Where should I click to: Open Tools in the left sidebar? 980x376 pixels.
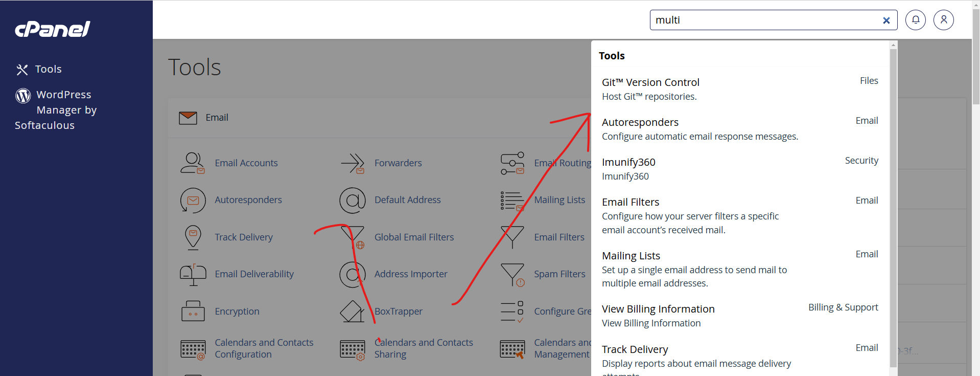48,69
